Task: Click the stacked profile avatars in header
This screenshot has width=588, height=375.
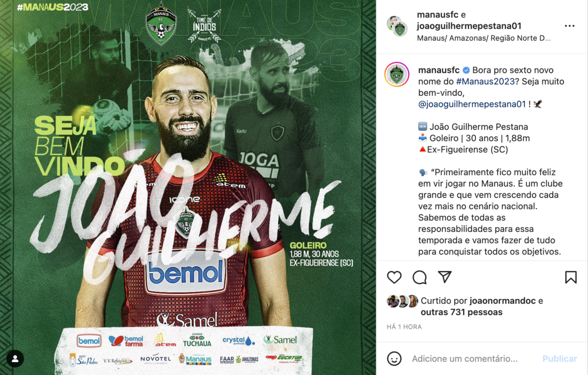Action: 397,26
